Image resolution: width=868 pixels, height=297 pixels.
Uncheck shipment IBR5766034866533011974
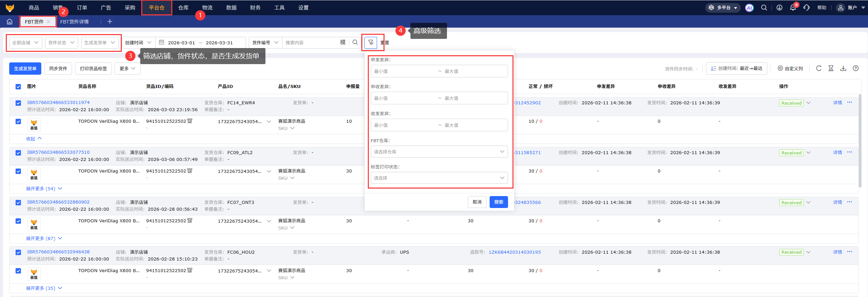tap(18, 103)
